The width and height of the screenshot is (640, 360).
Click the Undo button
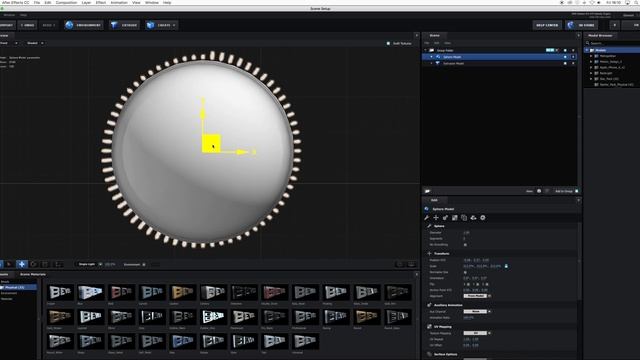(27, 25)
